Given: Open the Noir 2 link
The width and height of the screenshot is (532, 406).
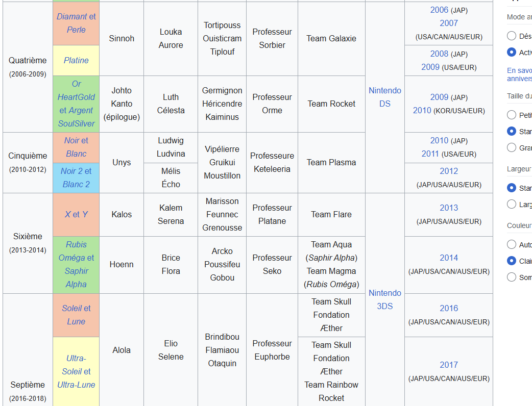Looking at the screenshot, I should [x=71, y=171].
